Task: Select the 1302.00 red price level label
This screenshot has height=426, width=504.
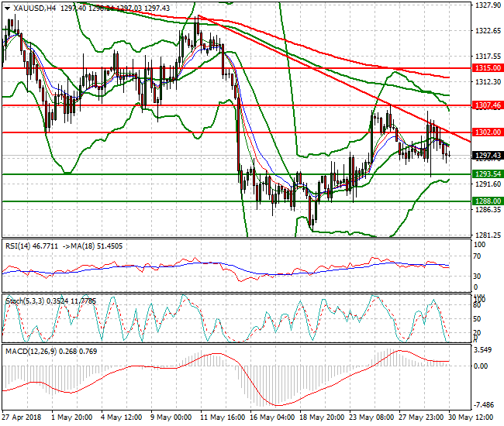Action: tap(488, 132)
